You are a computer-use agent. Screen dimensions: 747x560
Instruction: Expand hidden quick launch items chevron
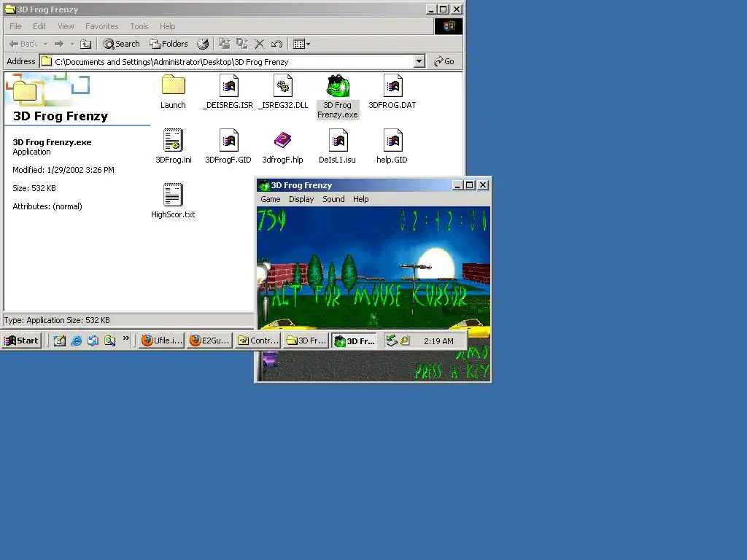[125, 338]
